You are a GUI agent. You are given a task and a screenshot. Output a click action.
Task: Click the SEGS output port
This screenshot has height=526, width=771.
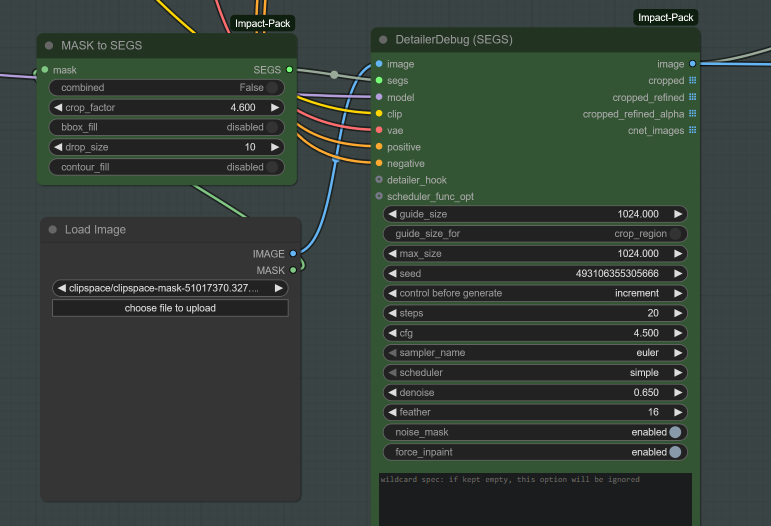[289, 70]
